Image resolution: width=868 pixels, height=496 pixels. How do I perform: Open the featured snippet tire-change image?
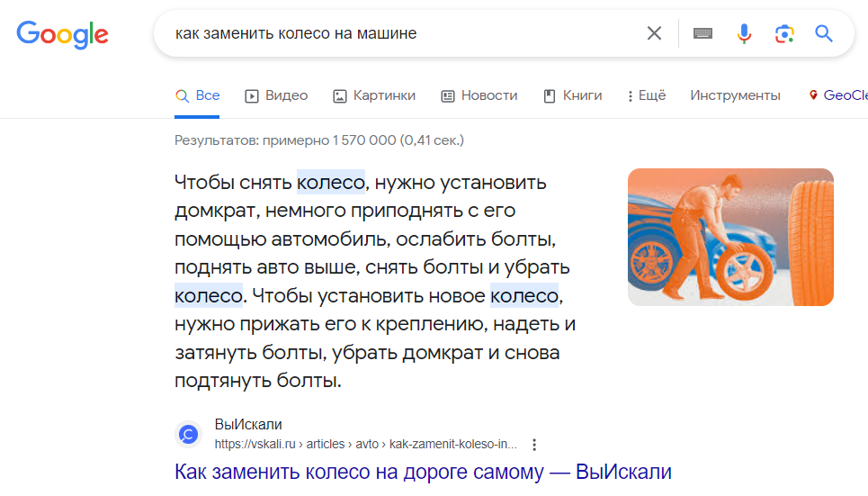click(x=730, y=237)
